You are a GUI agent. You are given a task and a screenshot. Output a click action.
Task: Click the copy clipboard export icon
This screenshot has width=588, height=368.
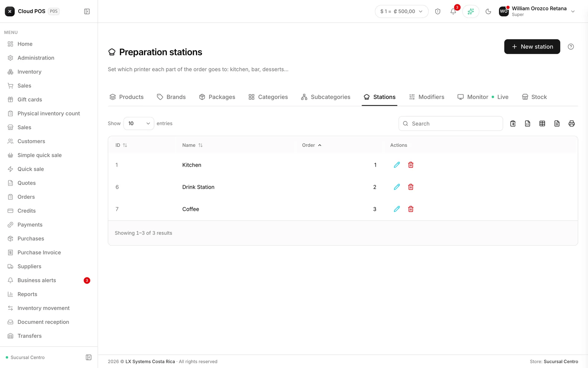pos(513,124)
